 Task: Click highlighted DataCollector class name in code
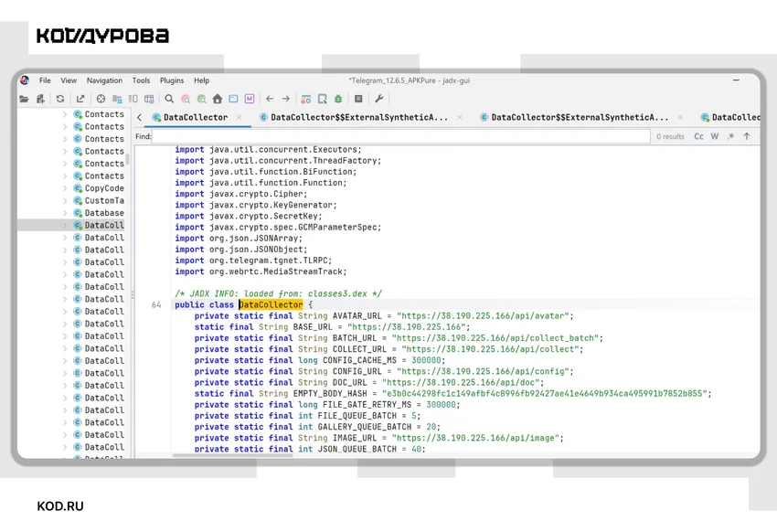(271, 304)
